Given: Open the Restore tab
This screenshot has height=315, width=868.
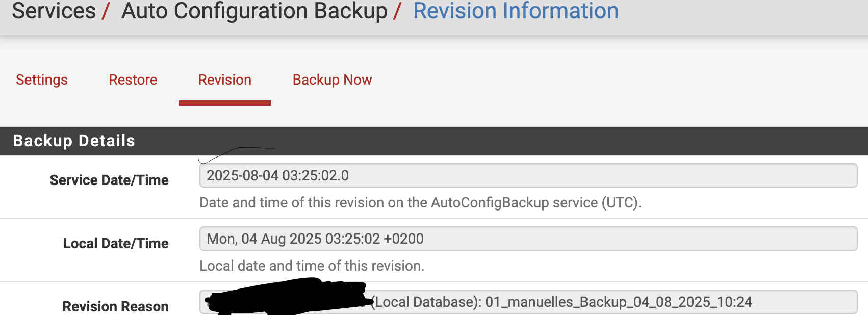Looking at the screenshot, I should (x=133, y=80).
